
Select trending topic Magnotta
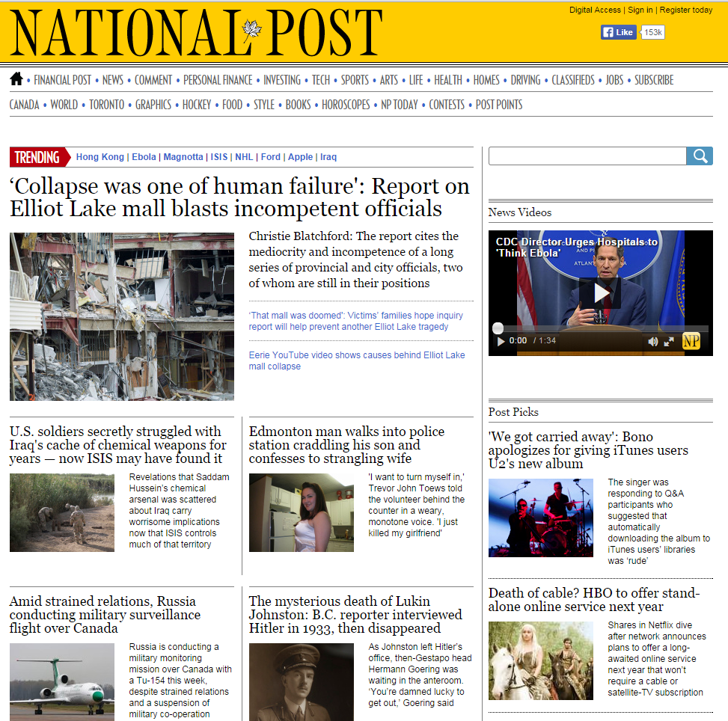(183, 157)
